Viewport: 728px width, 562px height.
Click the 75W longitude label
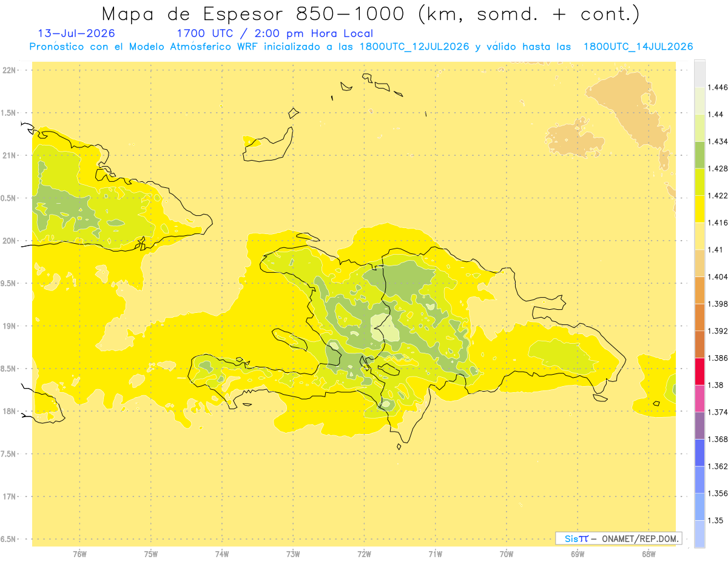click(x=151, y=554)
